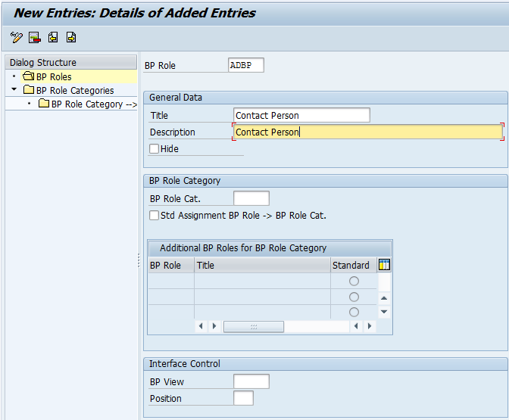Viewport: 509px width, 420px height.
Task: Select the second Standard radio button
Action: [x=354, y=297]
